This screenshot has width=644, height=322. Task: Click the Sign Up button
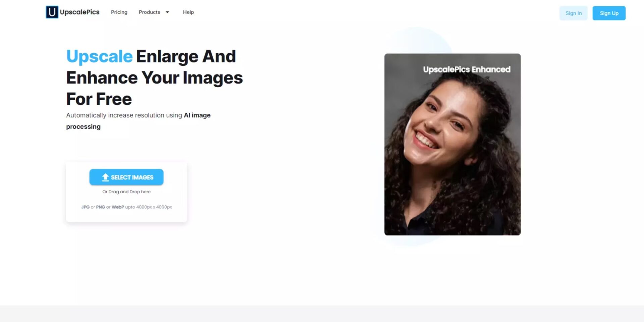[x=609, y=13]
